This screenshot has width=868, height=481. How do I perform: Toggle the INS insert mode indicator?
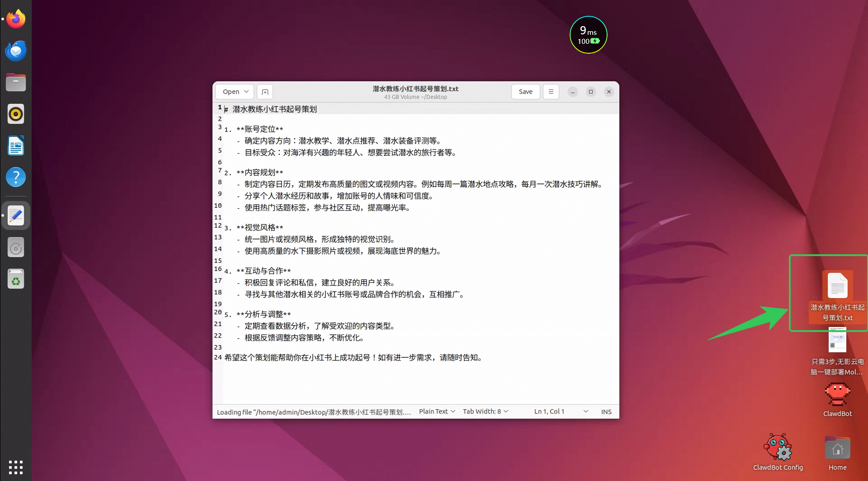coord(606,412)
